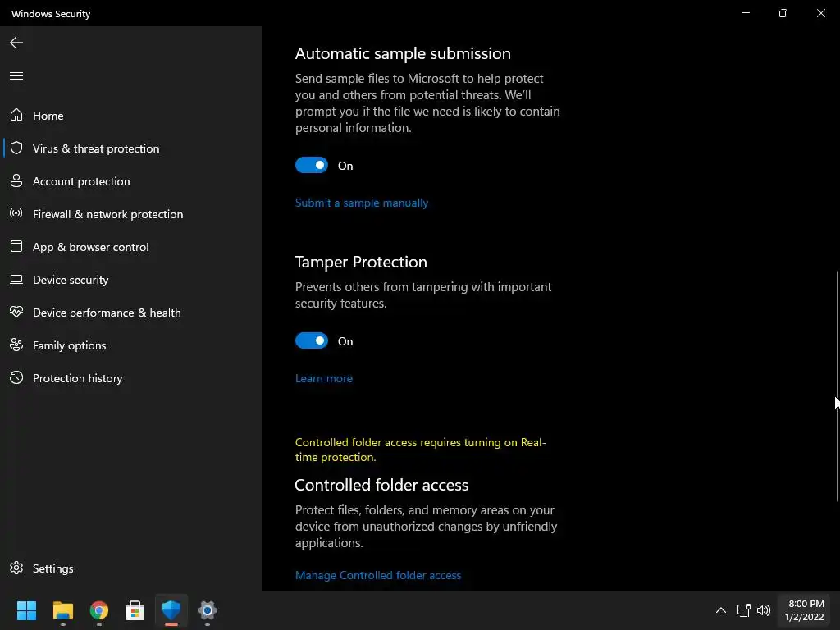This screenshot has height=630, width=840.
Task: Click the Home house icon
Action: tap(16, 115)
